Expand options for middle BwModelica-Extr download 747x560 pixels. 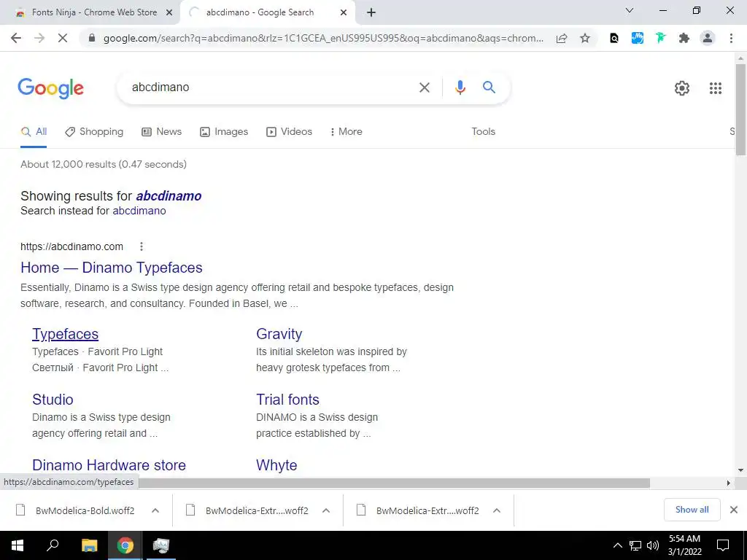(x=326, y=510)
